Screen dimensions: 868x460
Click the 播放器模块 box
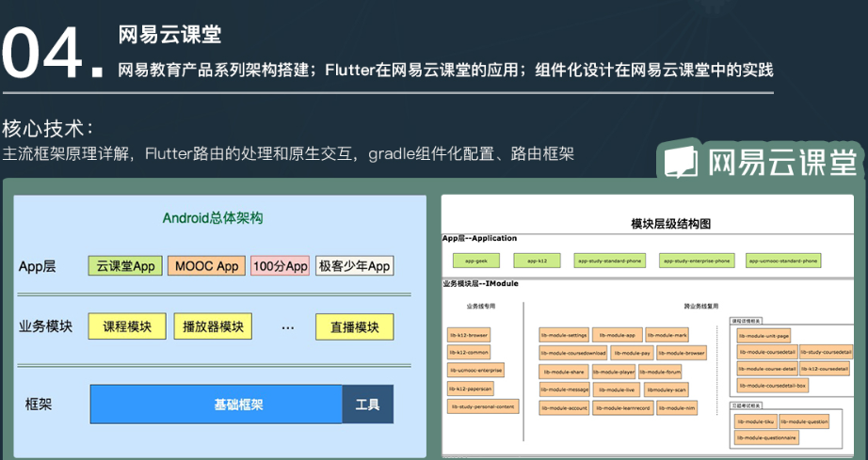[213, 326]
